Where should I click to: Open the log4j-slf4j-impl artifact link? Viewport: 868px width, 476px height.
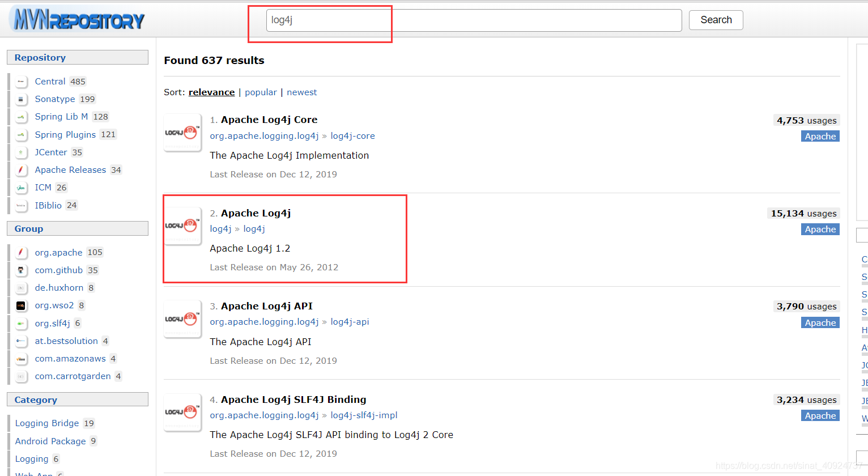pos(364,415)
